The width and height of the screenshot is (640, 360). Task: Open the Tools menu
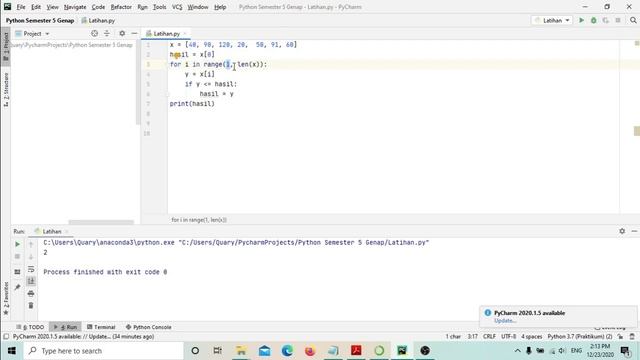(x=159, y=7)
